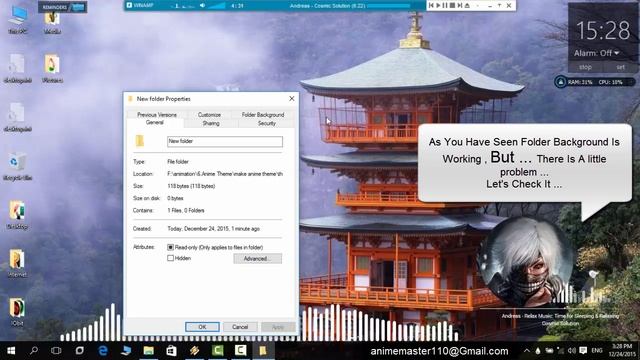Click the folder properties taskbar icon
The height and width of the screenshot is (360, 640).
tap(263, 351)
